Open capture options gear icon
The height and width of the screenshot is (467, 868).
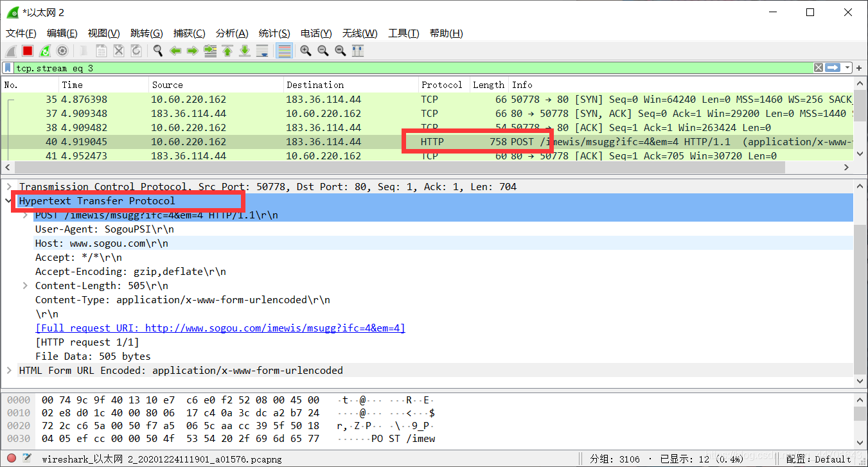62,51
